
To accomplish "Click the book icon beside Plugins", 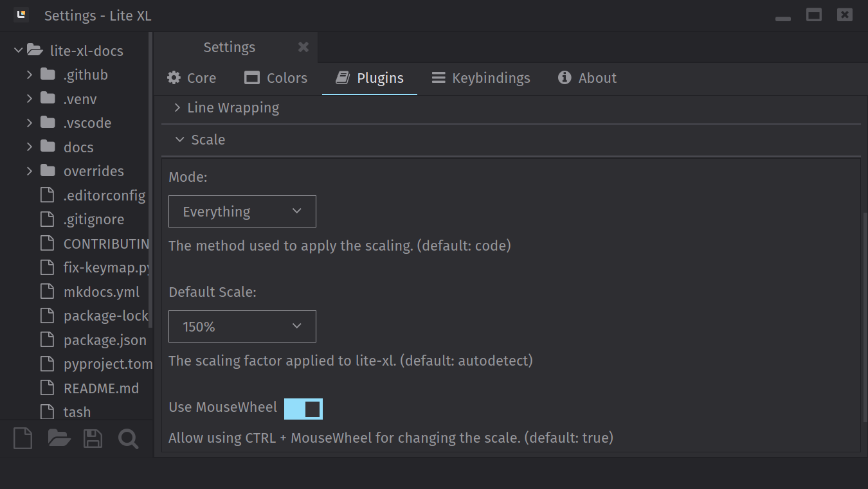I will click(x=343, y=78).
